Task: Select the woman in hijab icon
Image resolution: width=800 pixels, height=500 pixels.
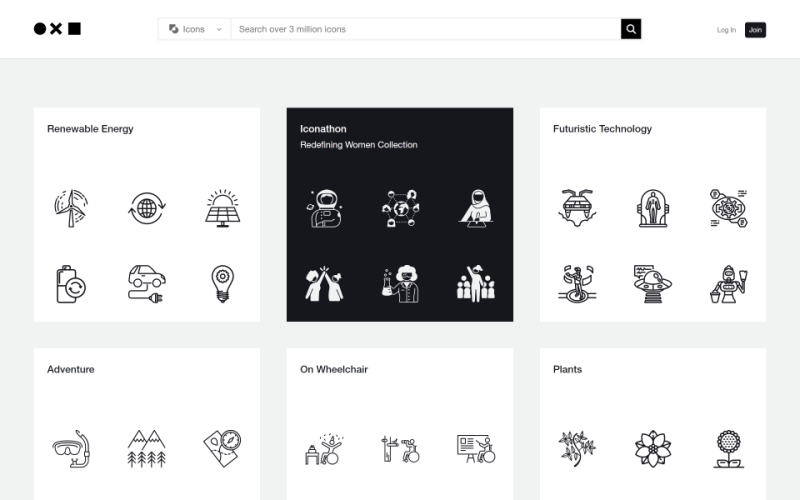Action: tap(476, 208)
